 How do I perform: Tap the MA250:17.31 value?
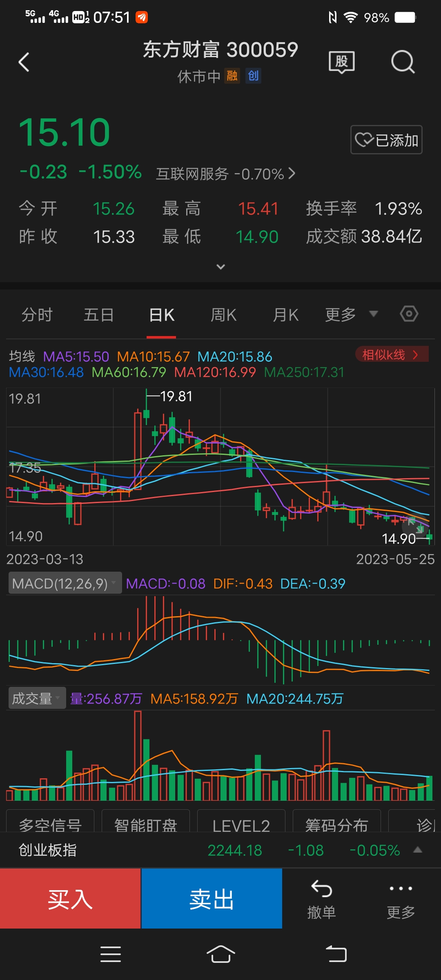(x=304, y=372)
